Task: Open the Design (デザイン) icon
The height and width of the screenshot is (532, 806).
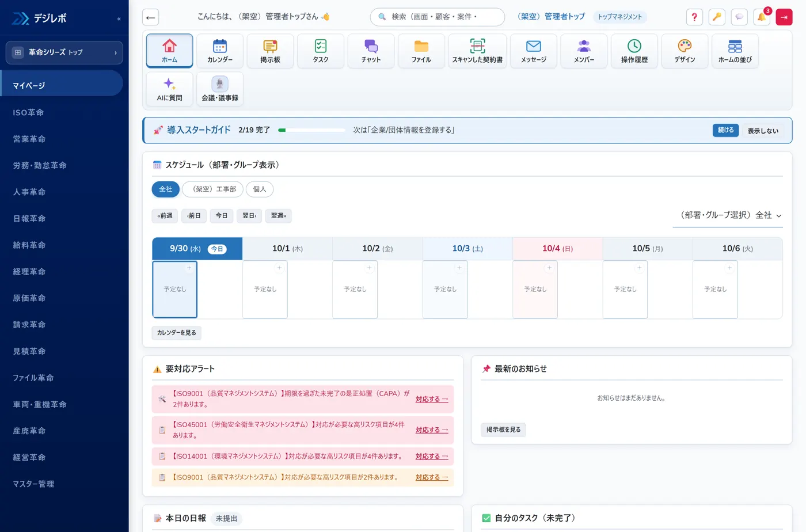Action: [685, 51]
